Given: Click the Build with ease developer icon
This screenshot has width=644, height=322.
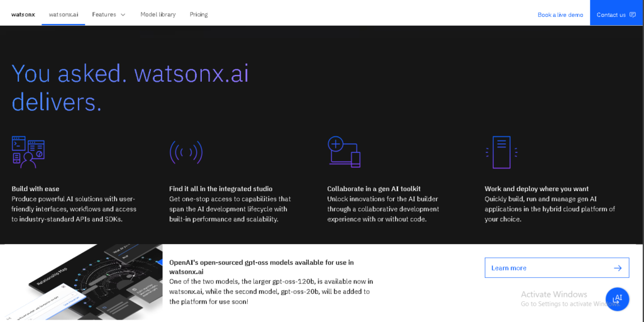Looking at the screenshot, I should coord(28,152).
